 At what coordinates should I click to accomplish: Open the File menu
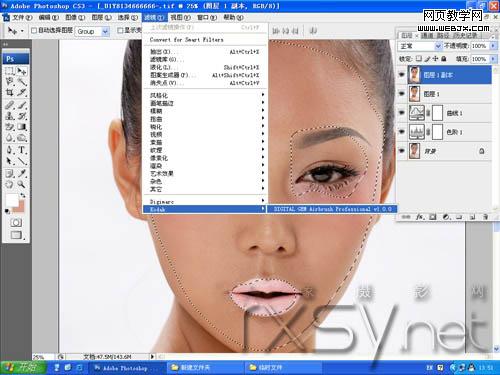pos(22,17)
